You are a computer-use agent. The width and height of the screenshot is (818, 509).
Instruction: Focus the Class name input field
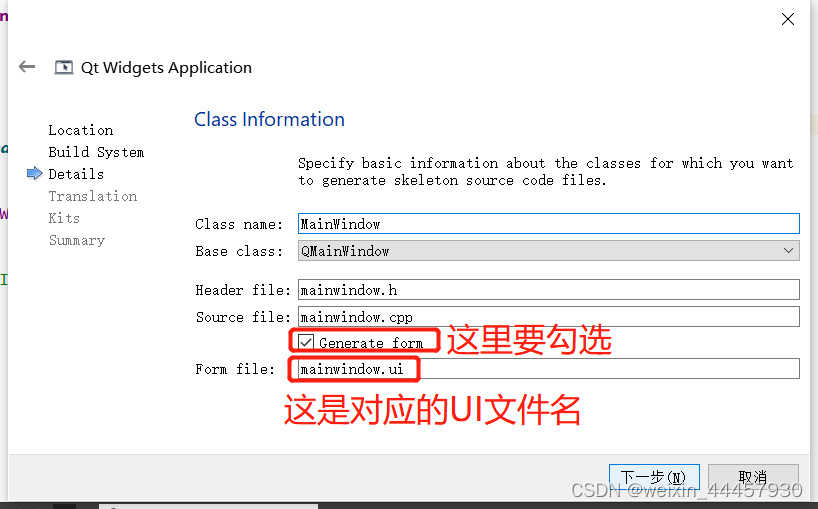(548, 224)
